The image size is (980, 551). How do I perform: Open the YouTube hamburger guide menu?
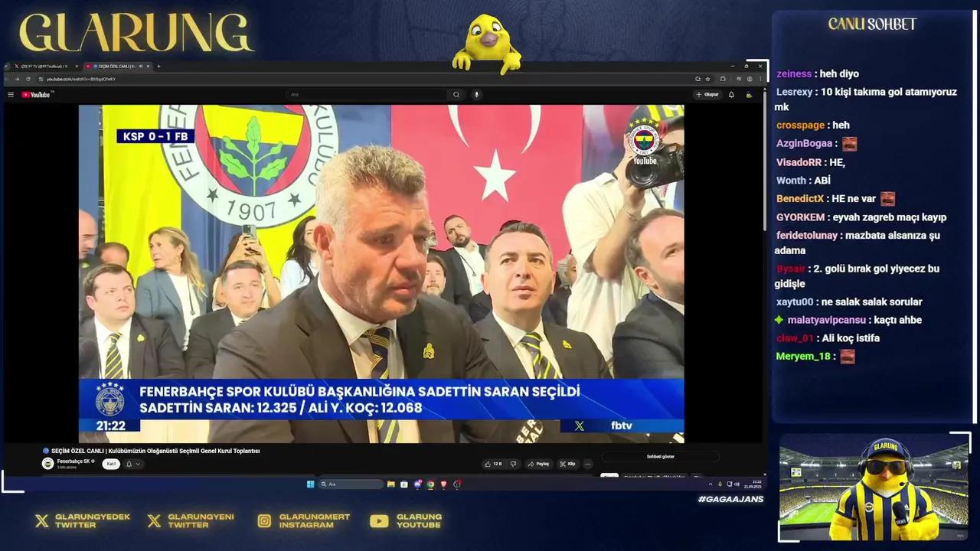pyautogui.click(x=11, y=95)
